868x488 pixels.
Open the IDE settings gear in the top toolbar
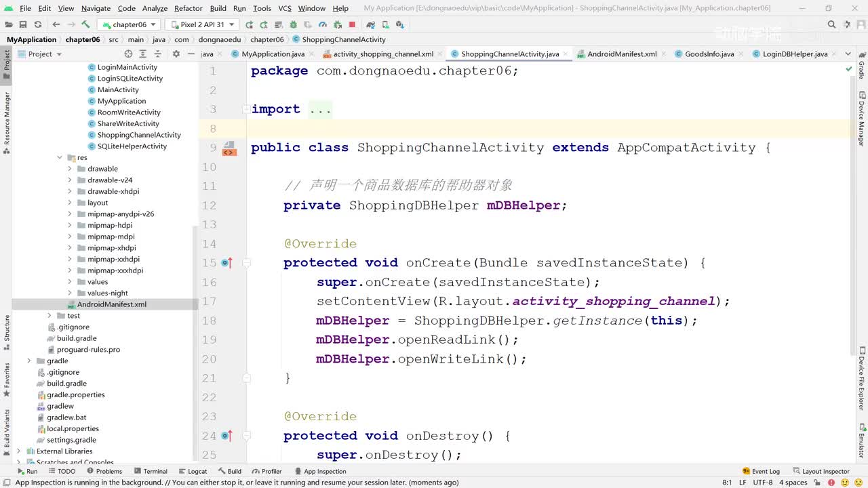pos(847,24)
